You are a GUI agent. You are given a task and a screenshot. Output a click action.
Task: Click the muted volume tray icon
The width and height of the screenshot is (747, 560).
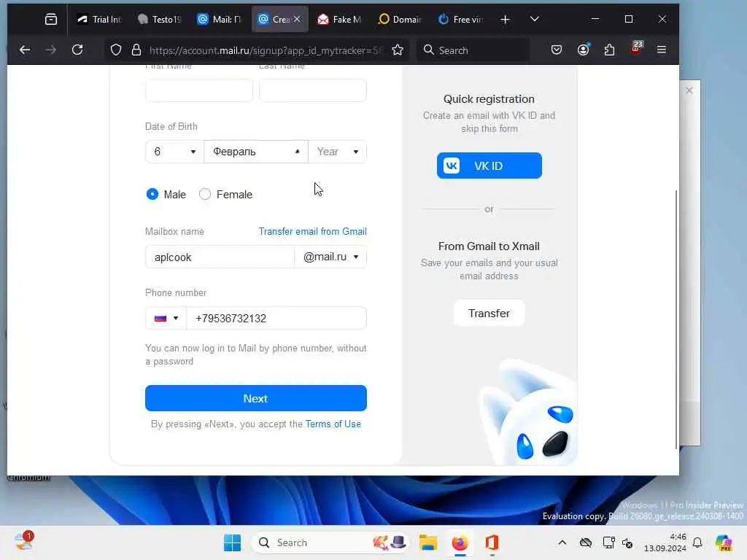(627, 542)
